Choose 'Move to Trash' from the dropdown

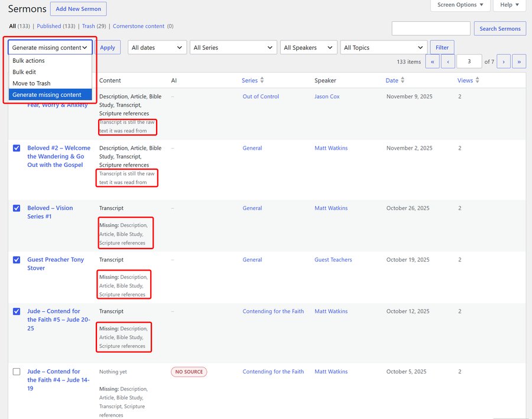(50, 83)
